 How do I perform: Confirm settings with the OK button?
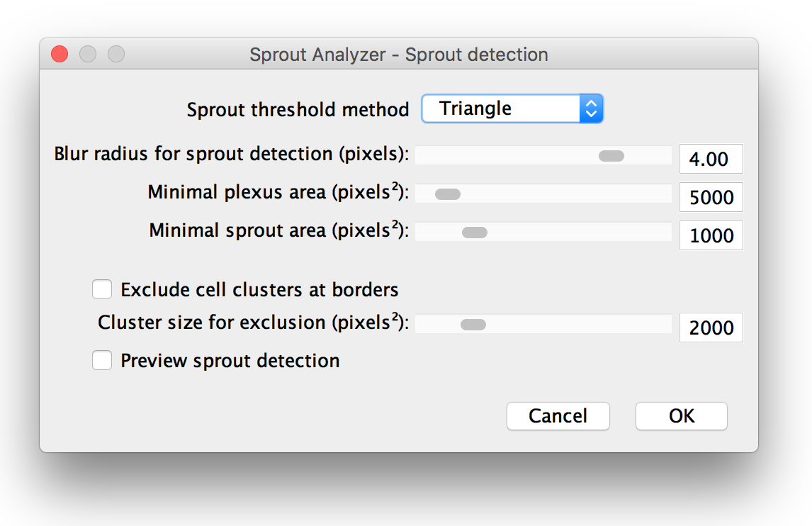[682, 416]
